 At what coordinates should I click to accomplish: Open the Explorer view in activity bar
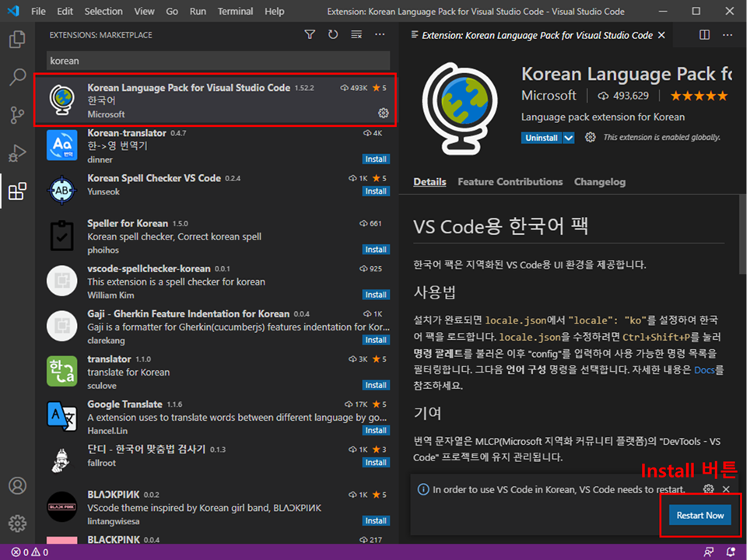(17, 39)
